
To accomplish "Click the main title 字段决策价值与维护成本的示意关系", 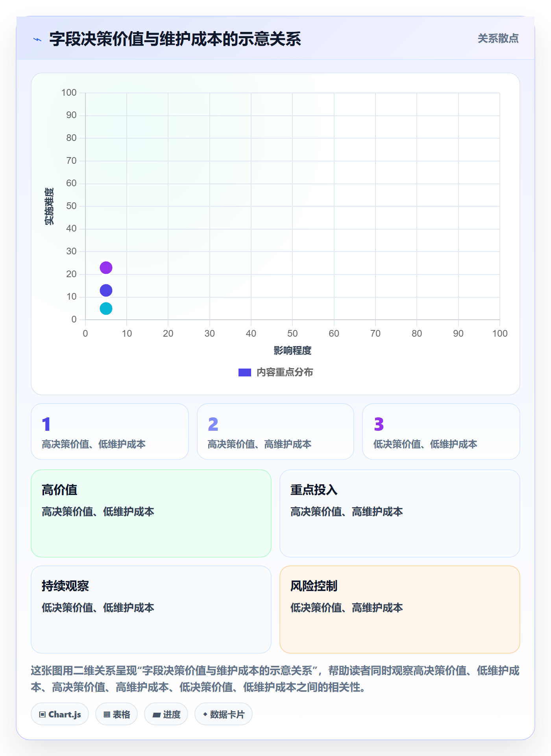I will click(175, 39).
